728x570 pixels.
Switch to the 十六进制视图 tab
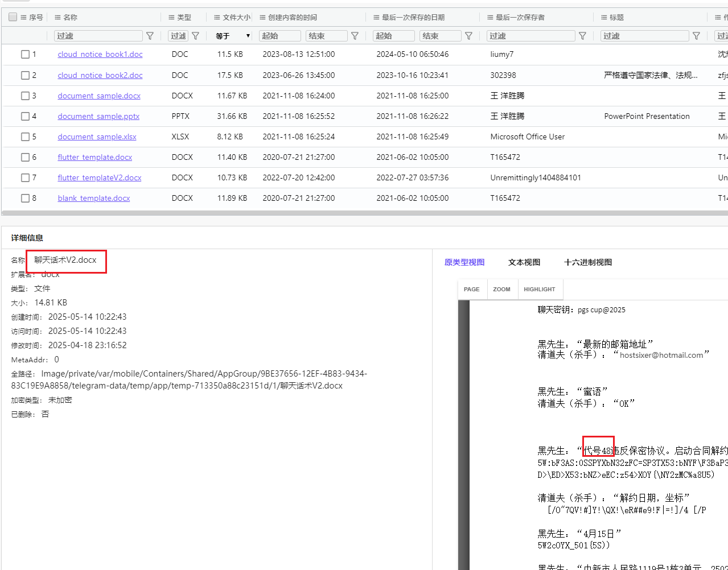tap(588, 262)
